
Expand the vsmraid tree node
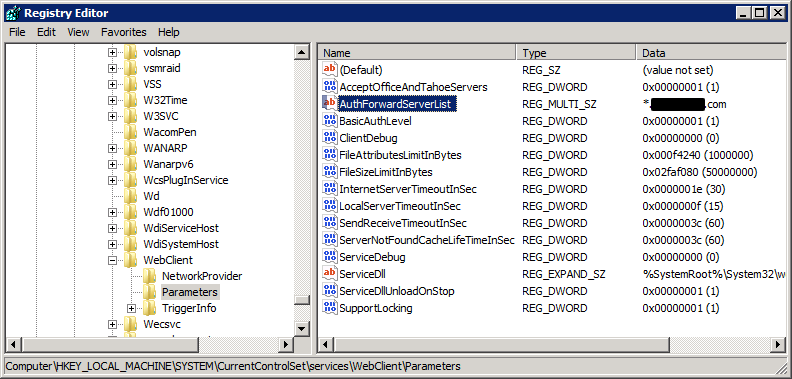click(x=112, y=68)
